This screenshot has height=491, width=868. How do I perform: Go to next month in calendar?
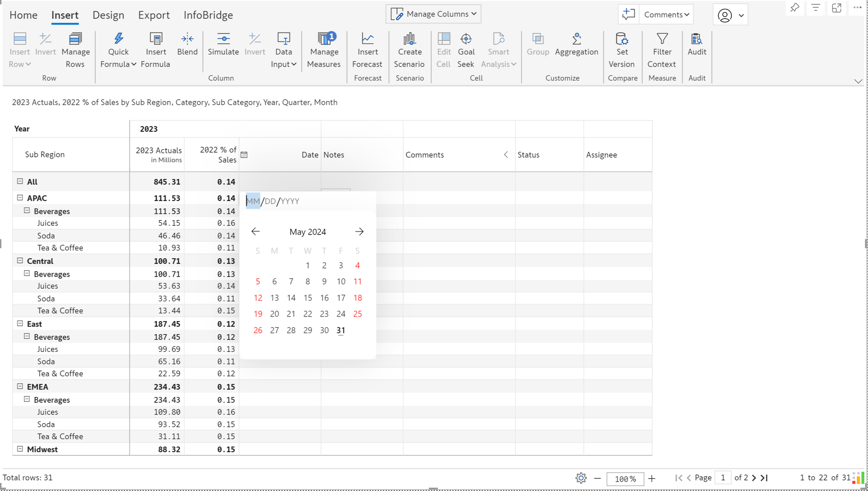tap(359, 231)
